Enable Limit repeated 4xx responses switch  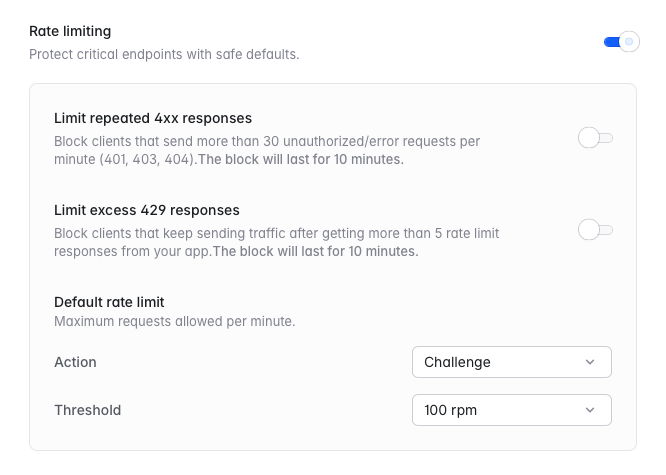click(x=595, y=138)
